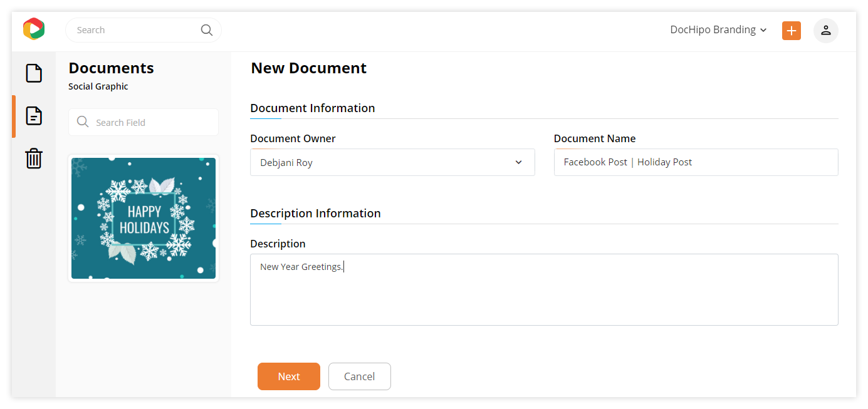The image size is (868, 409).
Task: Click into the Document Name field
Action: pyautogui.click(x=696, y=162)
